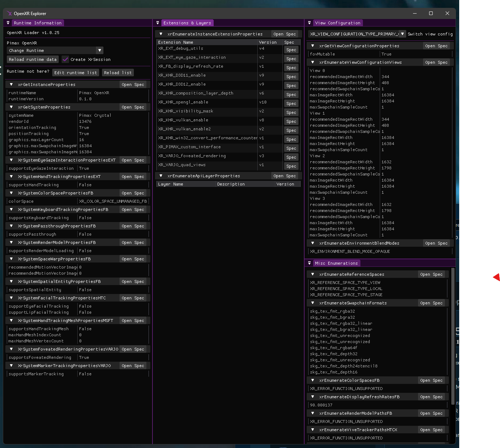The image size is (500, 448).
Task: Open Spec for XR_VARJO_quad_views extension
Action: tap(291, 166)
